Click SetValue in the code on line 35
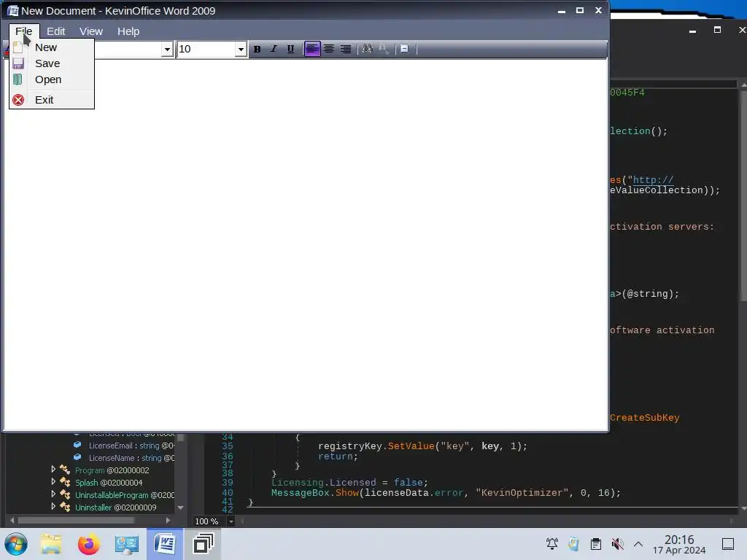This screenshot has width=747, height=560. click(x=411, y=446)
